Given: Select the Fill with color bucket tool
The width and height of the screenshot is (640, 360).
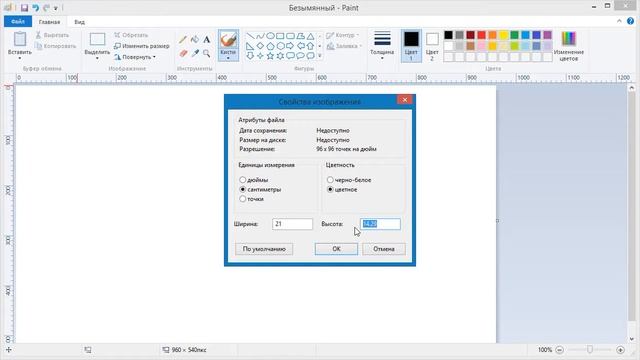Looking at the screenshot, I should pos(195,40).
